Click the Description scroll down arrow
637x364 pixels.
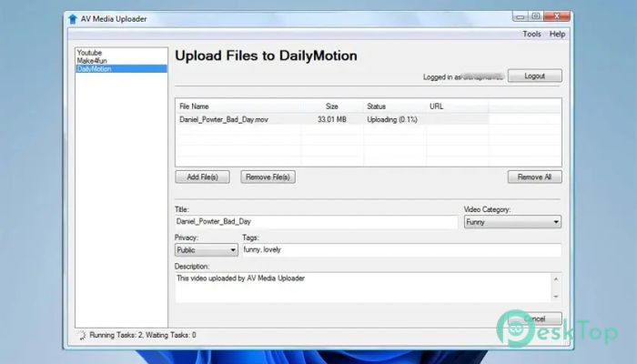[x=556, y=297]
